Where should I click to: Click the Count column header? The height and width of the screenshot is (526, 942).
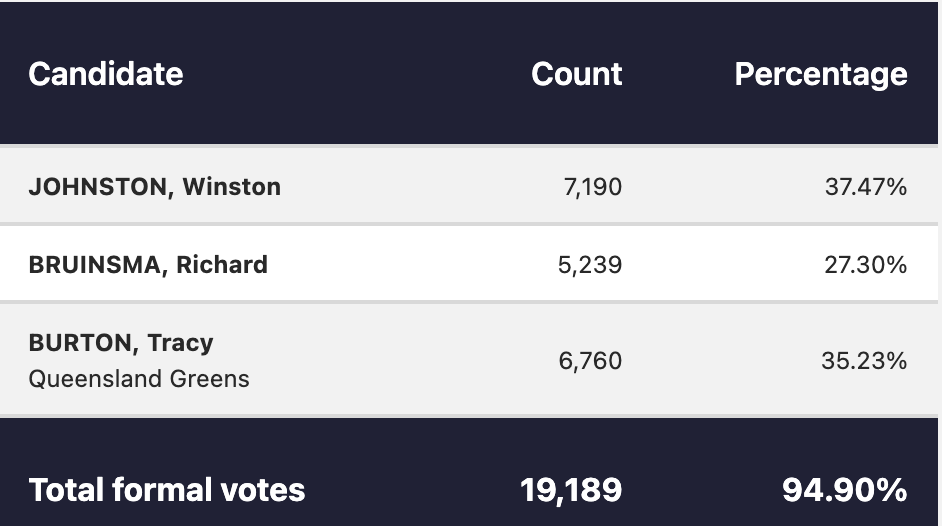[x=576, y=74]
